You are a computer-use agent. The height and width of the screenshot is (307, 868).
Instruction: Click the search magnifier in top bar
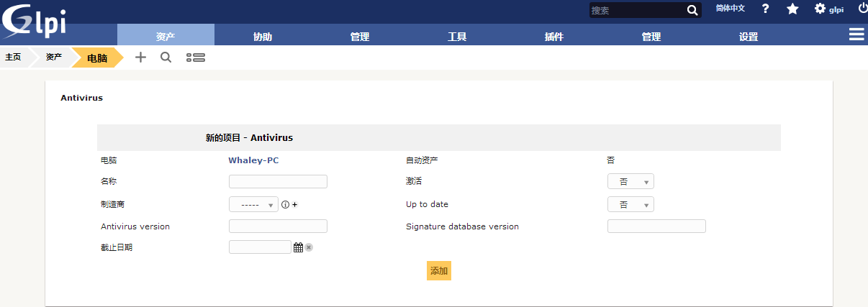(x=692, y=10)
